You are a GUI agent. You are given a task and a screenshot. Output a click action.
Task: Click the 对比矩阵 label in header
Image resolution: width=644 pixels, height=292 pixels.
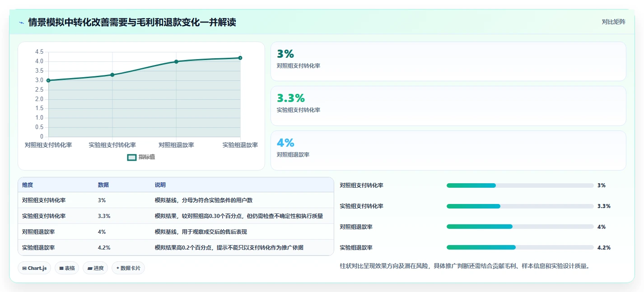pos(613,22)
